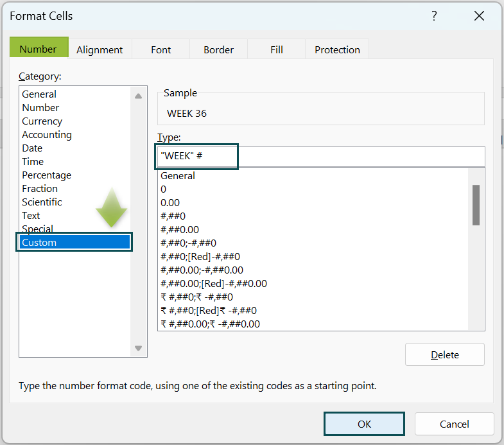Choose the Currency category
Image resolution: width=504 pixels, height=445 pixels.
(x=75, y=121)
